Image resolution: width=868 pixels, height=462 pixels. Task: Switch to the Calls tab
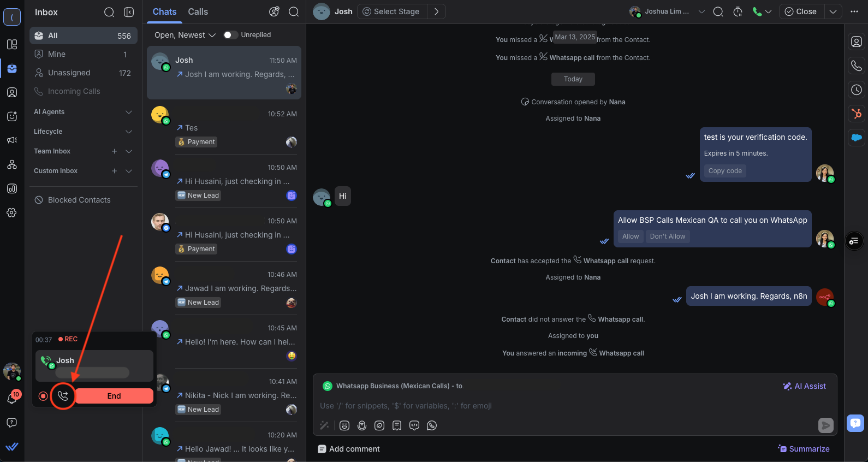coord(198,11)
